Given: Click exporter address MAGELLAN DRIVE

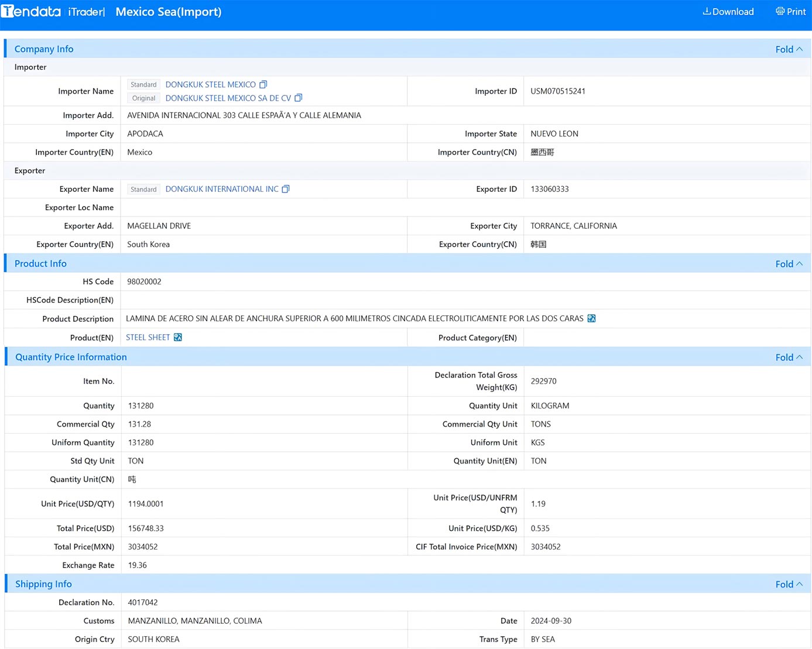Looking at the screenshot, I should click(159, 226).
